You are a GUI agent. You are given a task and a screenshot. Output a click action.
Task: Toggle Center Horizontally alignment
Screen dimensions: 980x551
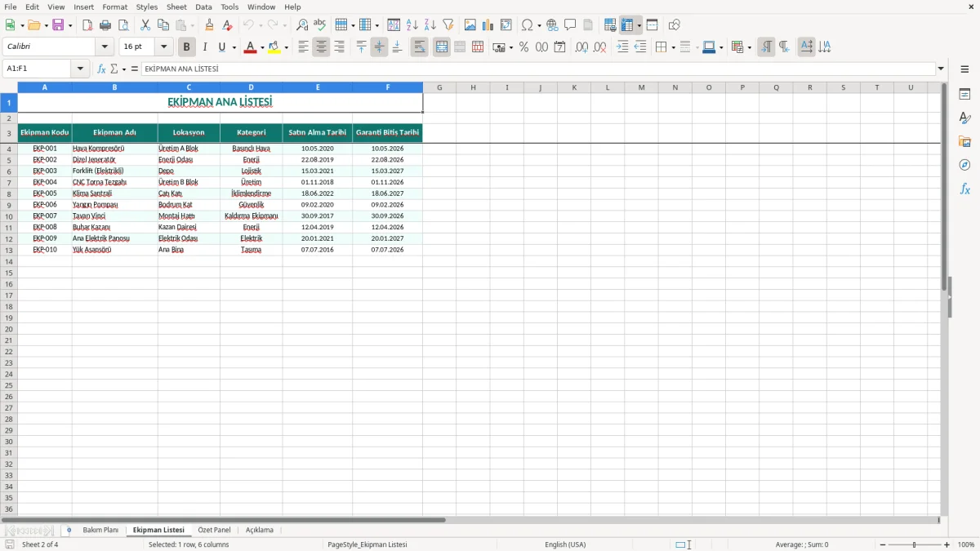[x=321, y=47]
